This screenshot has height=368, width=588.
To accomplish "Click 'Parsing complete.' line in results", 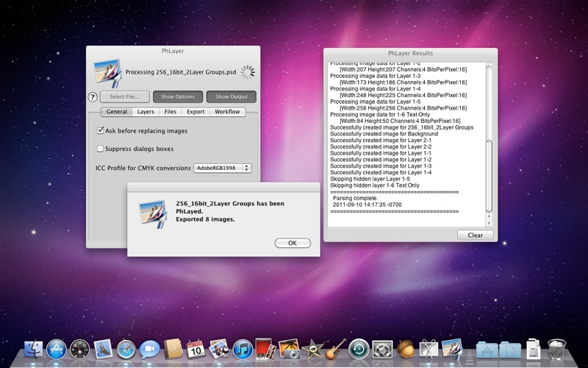I will (x=356, y=198).
